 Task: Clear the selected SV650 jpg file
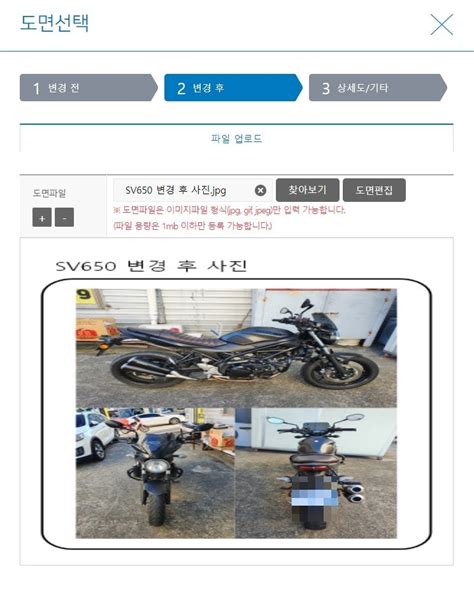(x=260, y=190)
